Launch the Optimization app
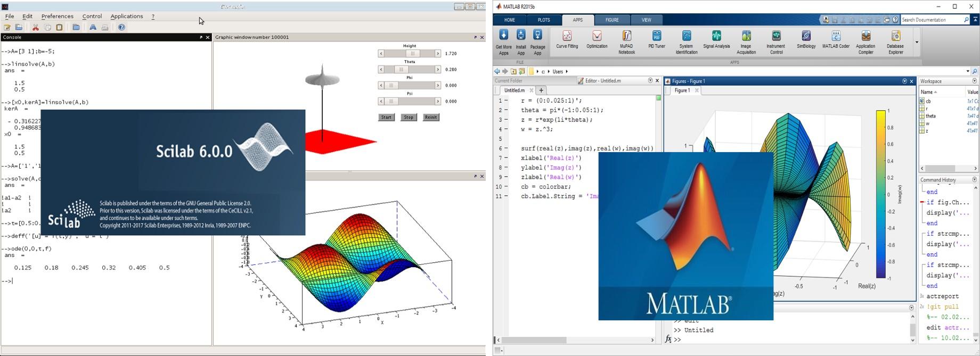 pyautogui.click(x=597, y=39)
